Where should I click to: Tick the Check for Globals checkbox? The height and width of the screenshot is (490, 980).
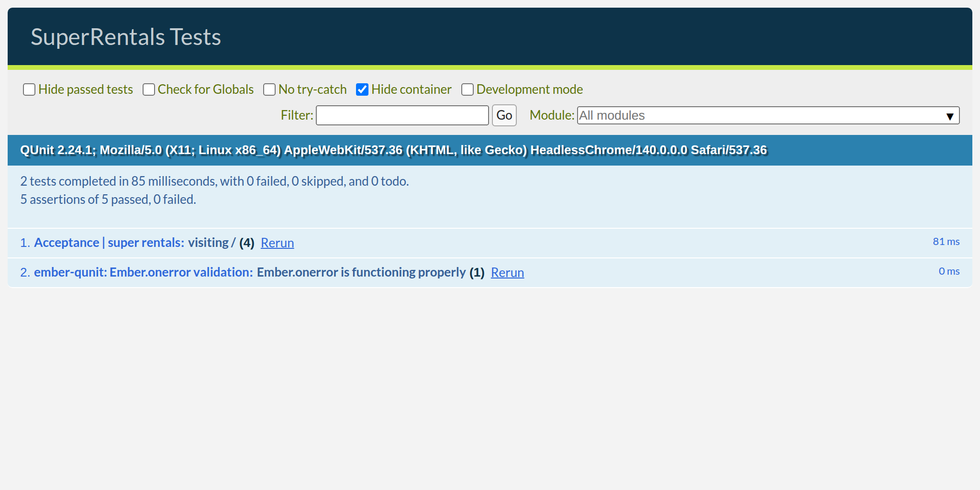(149, 89)
